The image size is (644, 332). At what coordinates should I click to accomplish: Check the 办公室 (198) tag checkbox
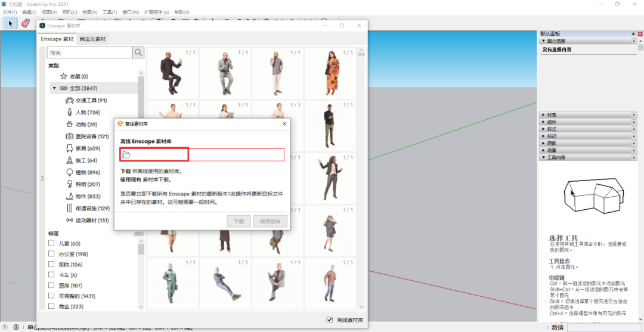(51, 255)
